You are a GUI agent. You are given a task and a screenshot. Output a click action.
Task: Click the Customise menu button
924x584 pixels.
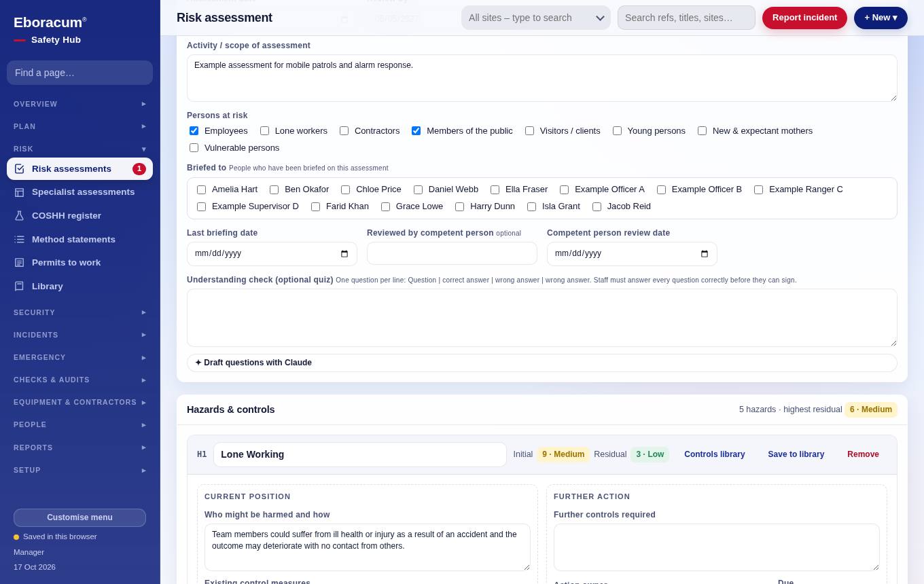pos(79,517)
